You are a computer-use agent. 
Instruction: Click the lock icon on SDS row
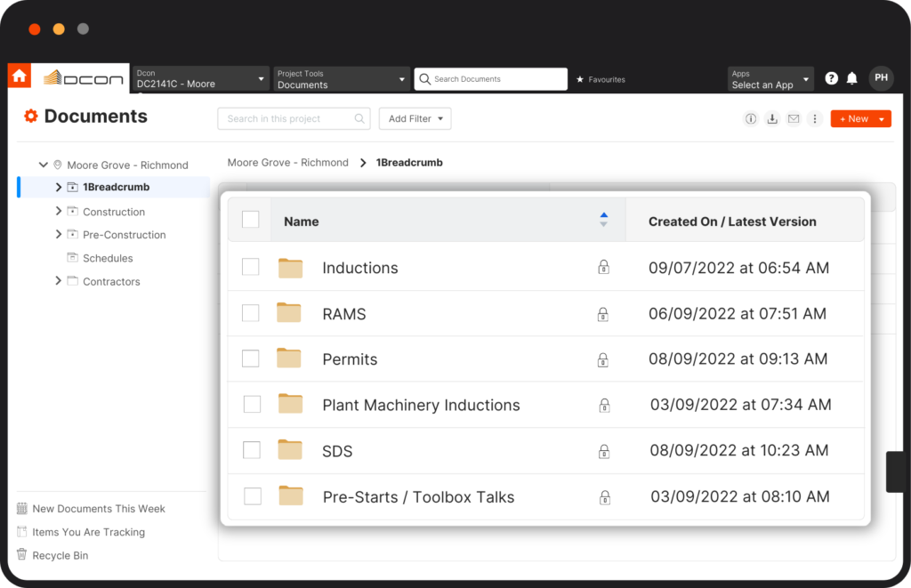[604, 451]
